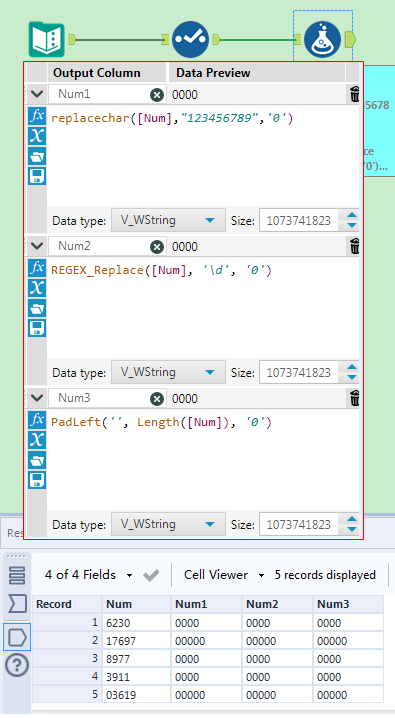395x718 pixels.
Task: Click into the replacechar expression editor
Action: 203,156
